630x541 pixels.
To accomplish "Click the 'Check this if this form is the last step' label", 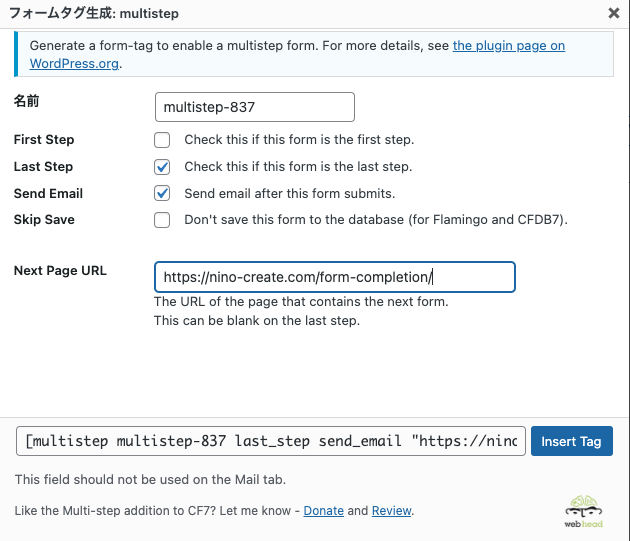I will point(298,166).
